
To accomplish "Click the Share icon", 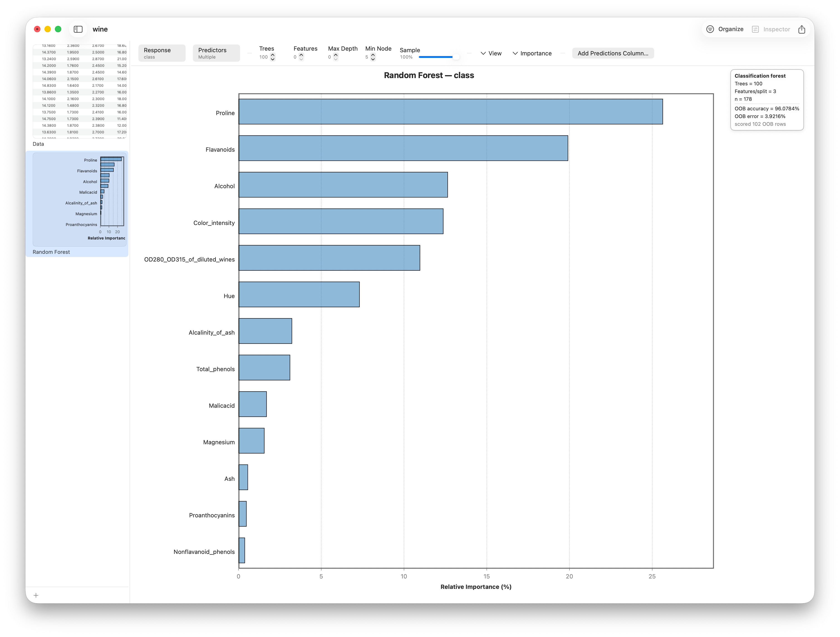I will (x=802, y=29).
